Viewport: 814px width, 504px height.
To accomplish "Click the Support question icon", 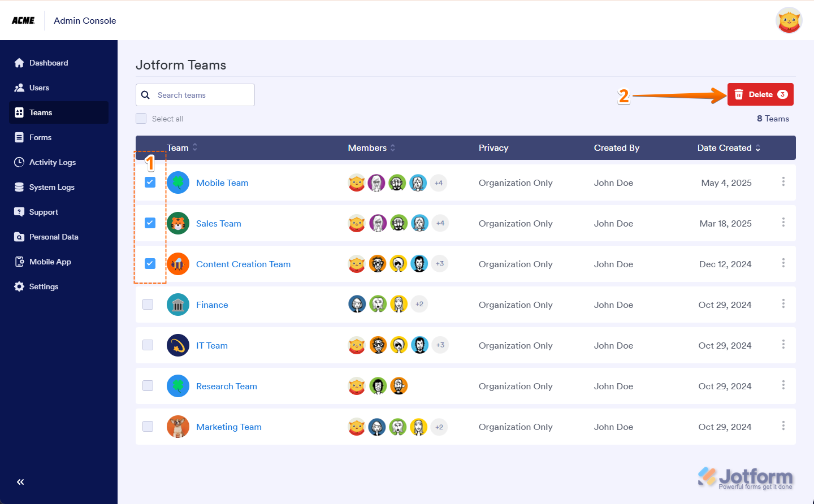I will coord(19,212).
